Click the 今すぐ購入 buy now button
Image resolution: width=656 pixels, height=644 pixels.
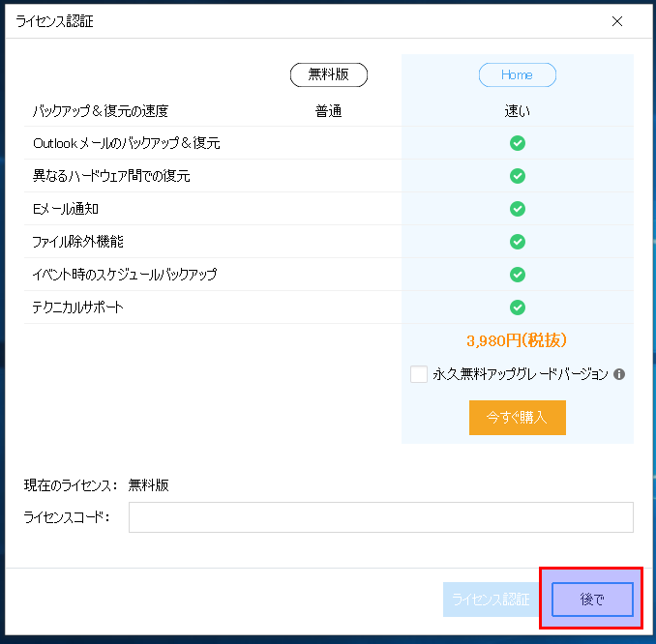point(517,418)
